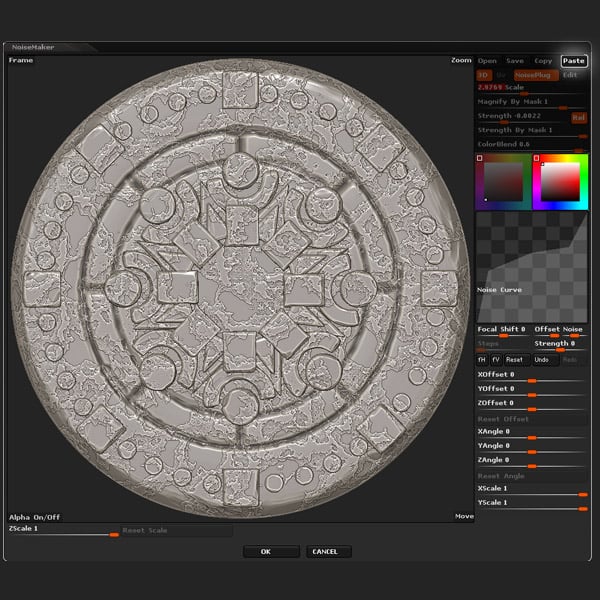Click the curve Reset button
The width and height of the screenshot is (600, 600).
tap(514, 359)
